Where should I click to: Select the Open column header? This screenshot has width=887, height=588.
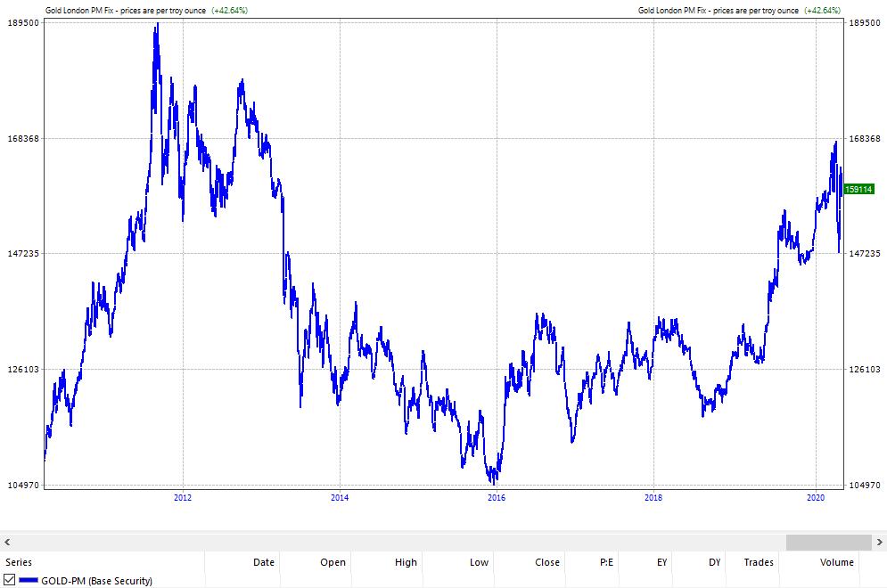click(333, 562)
